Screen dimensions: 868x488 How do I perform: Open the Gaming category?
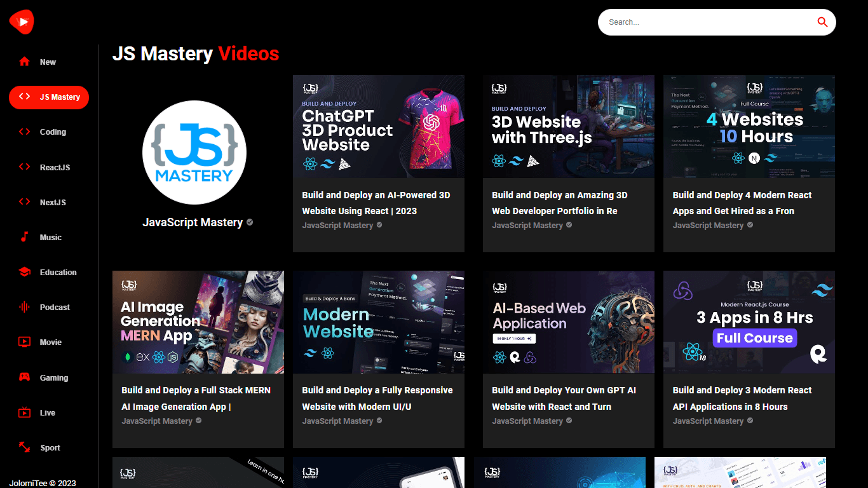pyautogui.click(x=49, y=377)
